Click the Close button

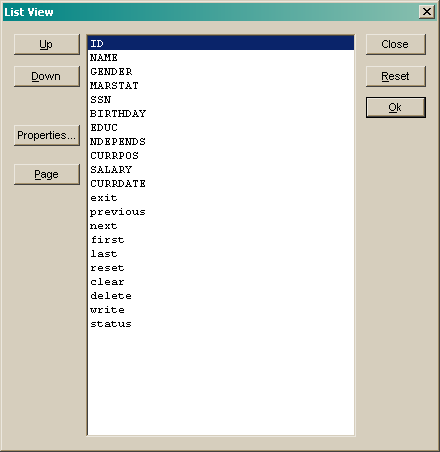pos(396,44)
